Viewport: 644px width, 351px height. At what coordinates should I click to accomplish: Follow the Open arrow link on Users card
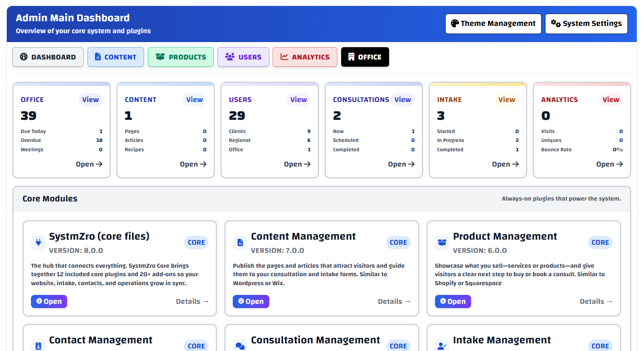coord(297,164)
